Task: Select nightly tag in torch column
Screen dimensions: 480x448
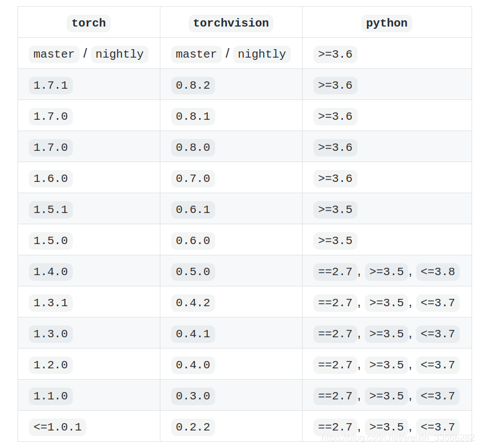Action: tap(119, 54)
